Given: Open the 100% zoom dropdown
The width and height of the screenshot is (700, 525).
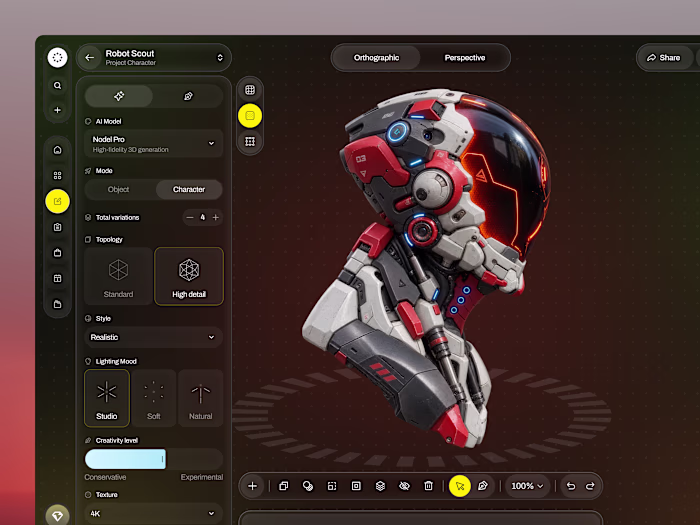Looking at the screenshot, I should coord(527,486).
